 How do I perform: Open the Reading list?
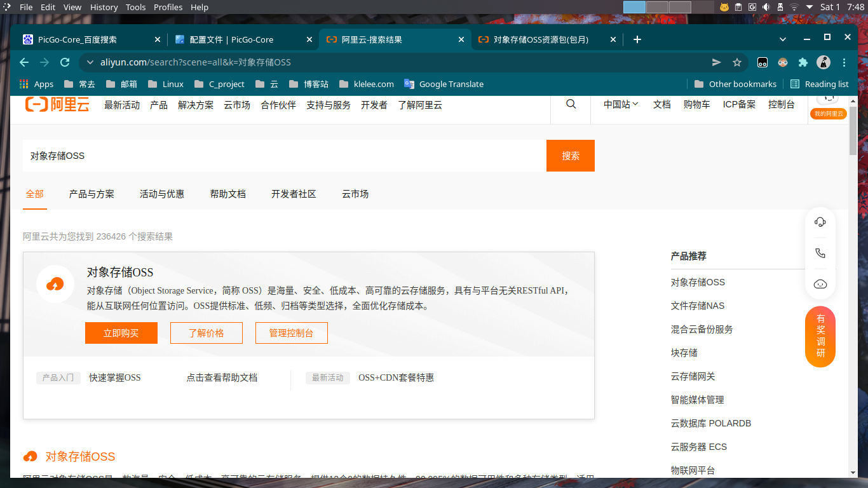point(819,84)
